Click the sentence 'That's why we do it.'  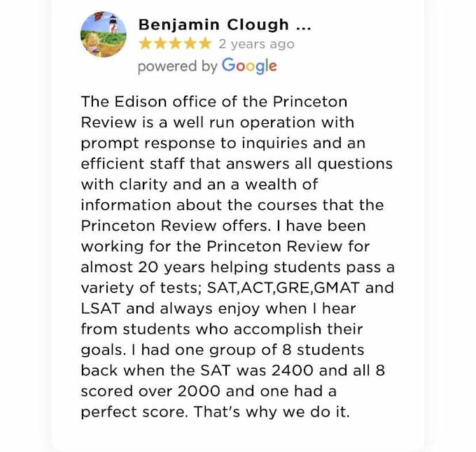(272, 412)
